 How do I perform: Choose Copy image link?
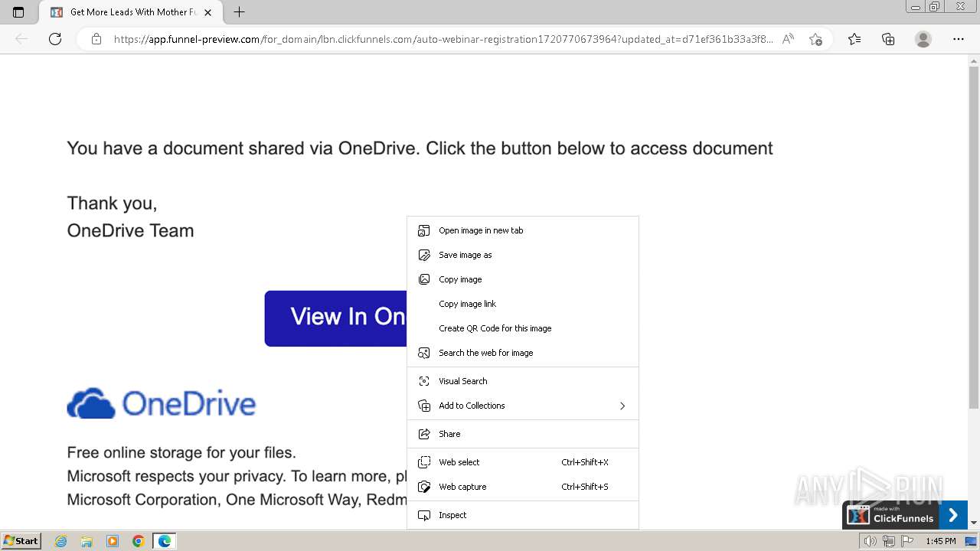[523, 304]
